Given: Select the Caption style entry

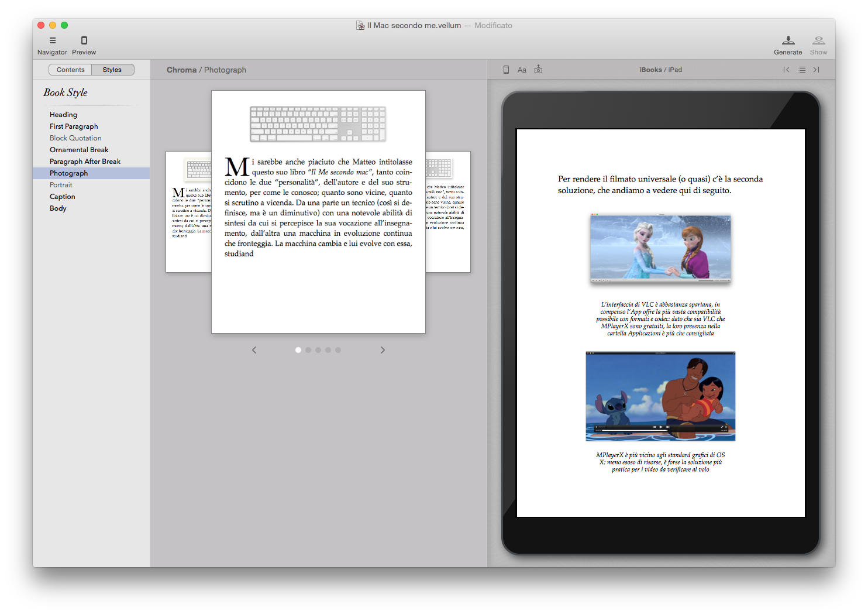Looking at the screenshot, I should coord(63,196).
